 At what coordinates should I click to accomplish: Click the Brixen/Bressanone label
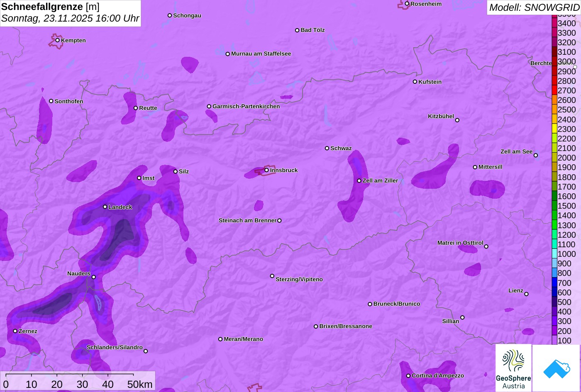(346, 326)
